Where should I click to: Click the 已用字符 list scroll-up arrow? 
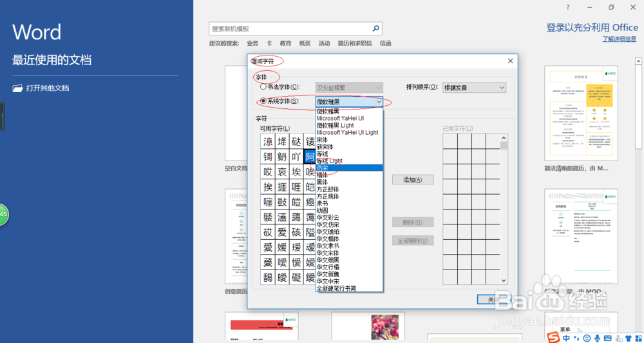click(x=504, y=138)
